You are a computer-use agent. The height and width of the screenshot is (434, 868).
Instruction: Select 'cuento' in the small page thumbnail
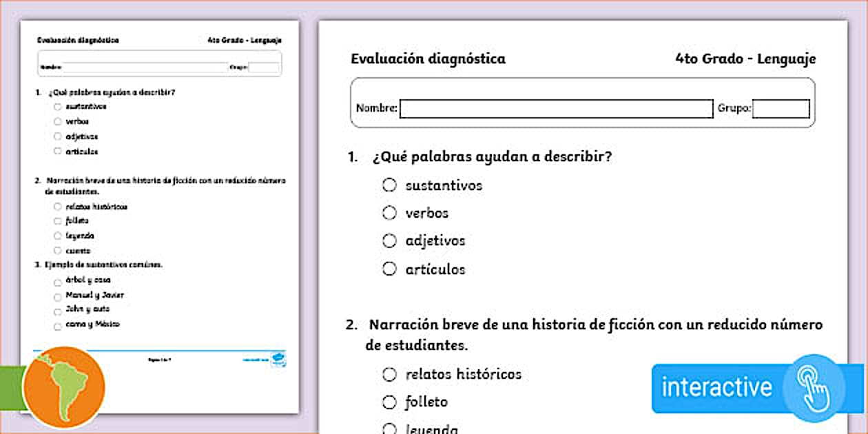pos(58,251)
